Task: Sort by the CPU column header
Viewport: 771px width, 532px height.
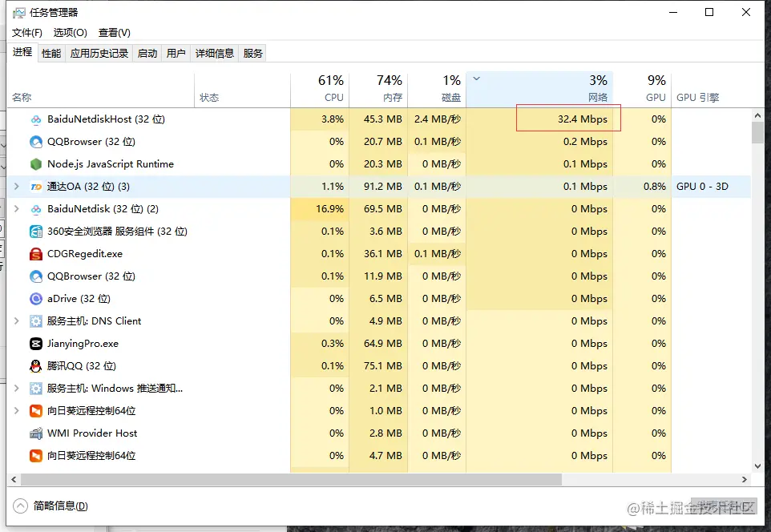Action: [x=320, y=90]
